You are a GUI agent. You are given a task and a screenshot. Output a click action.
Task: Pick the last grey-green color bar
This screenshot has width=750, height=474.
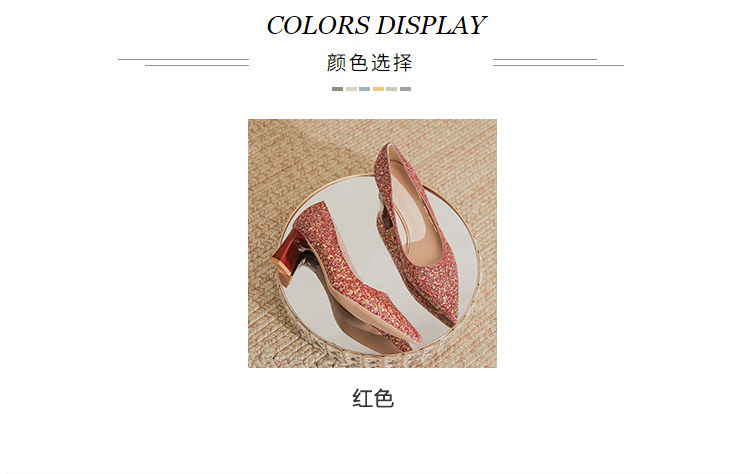(x=405, y=89)
